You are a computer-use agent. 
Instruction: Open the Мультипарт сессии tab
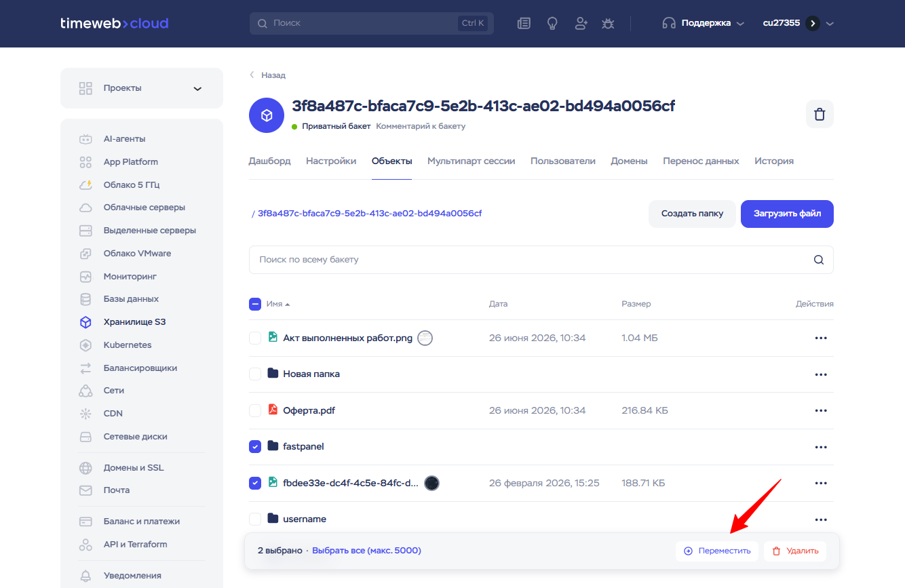click(x=471, y=161)
